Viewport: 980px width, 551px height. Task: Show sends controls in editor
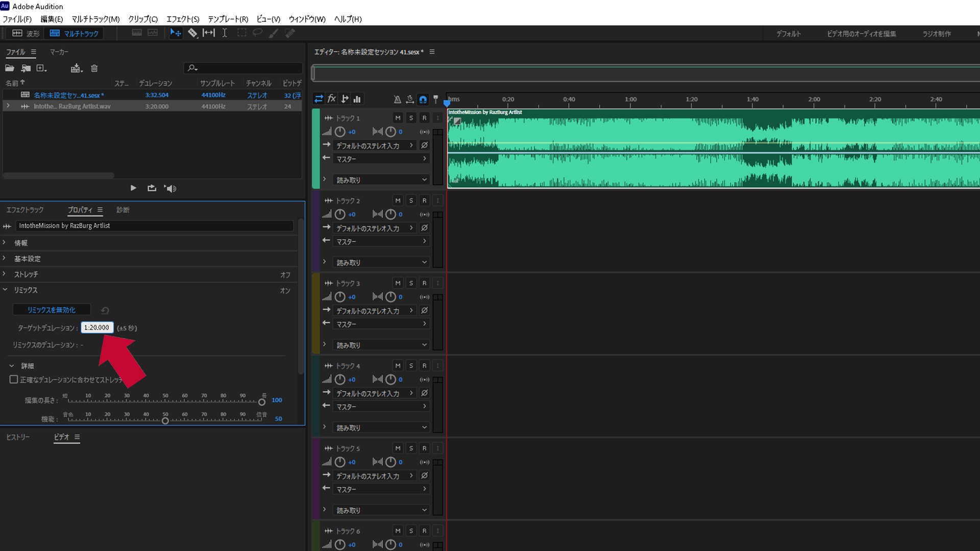[345, 99]
